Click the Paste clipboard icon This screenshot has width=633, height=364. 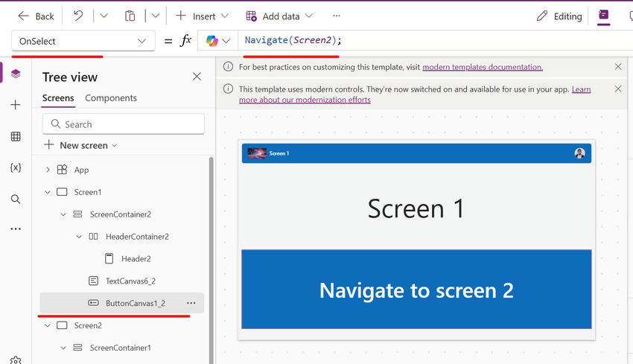(130, 16)
